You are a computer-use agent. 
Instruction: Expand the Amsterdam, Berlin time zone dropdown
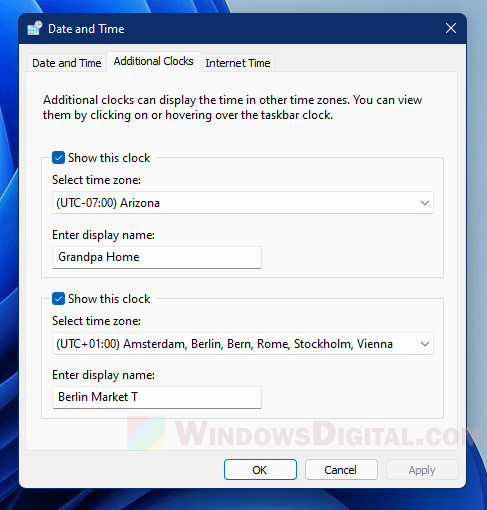click(243, 344)
